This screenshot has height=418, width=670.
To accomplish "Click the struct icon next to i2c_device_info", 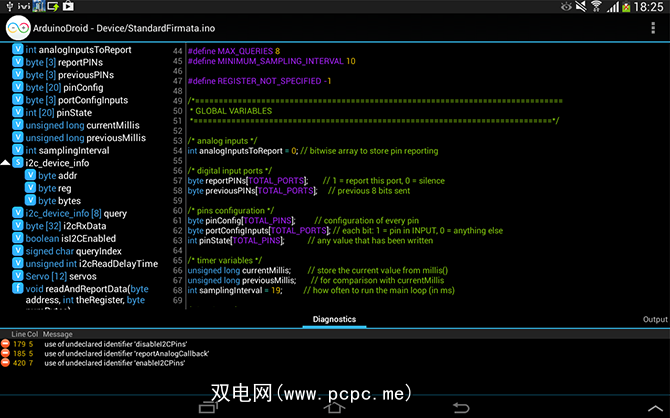I will click(x=18, y=162).
